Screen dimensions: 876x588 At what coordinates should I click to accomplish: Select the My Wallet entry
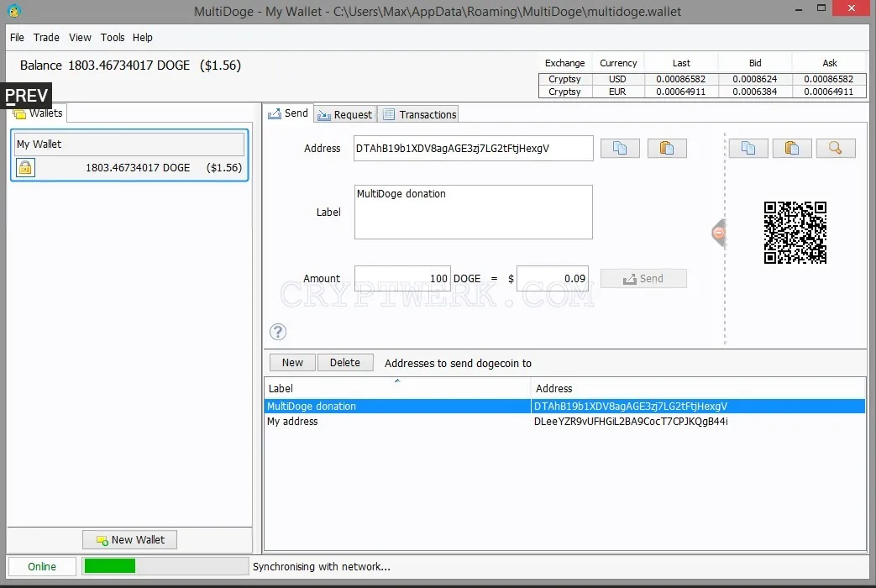pos(129,155)
